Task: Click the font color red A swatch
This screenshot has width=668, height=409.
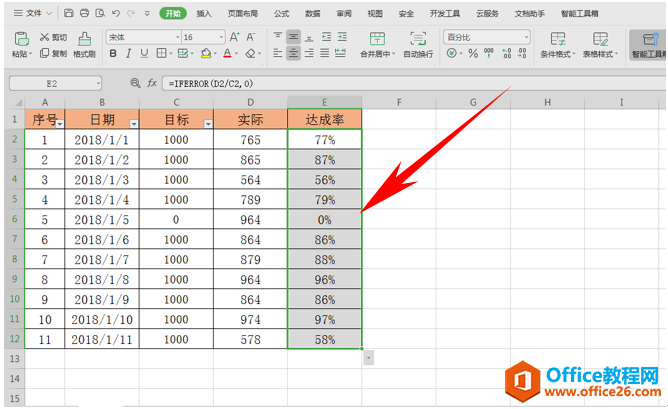Action: click(x=227, y=54)
